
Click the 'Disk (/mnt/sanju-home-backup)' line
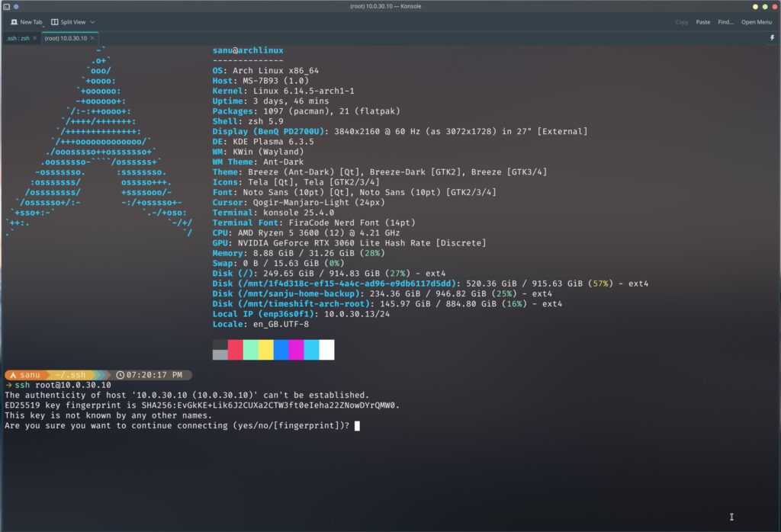coord(382,293)
